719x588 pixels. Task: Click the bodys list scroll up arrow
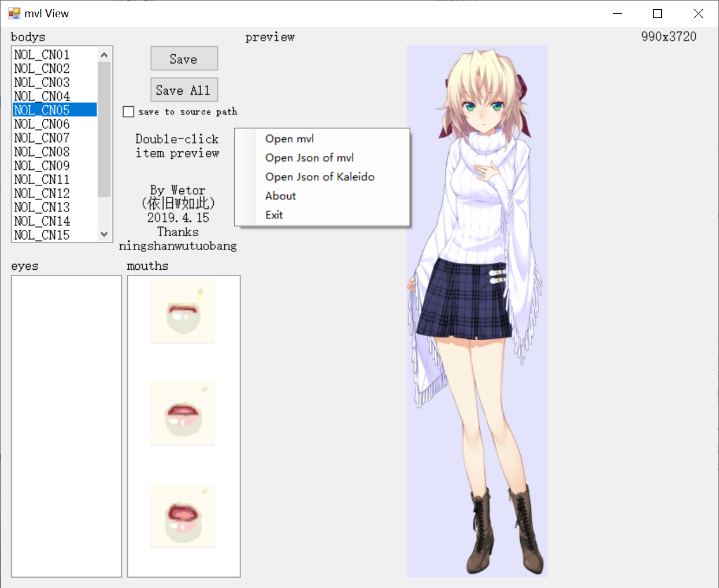click(104, 55)
